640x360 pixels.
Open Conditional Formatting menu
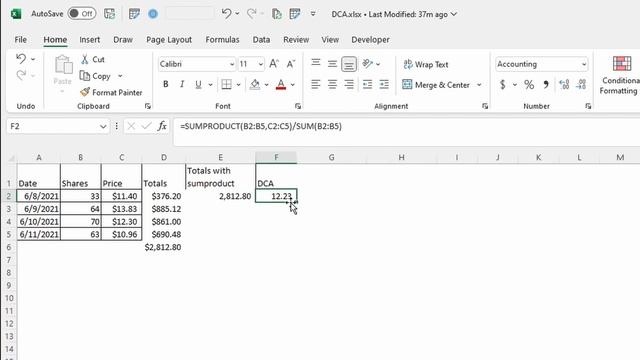(620, 76)
